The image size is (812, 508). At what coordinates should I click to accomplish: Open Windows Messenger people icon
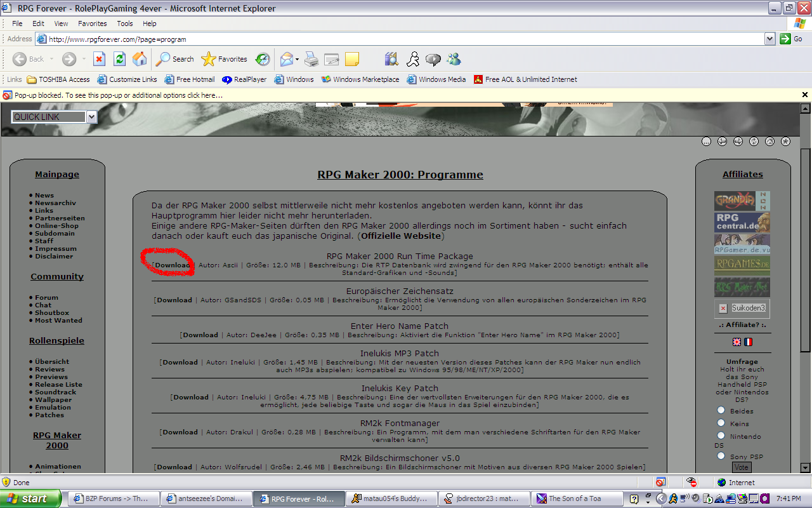click(454, 59)
